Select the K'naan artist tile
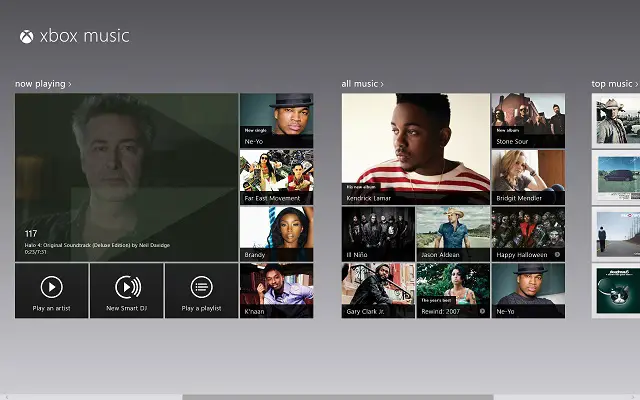This screenshot has width=640, height=400. 277,291
